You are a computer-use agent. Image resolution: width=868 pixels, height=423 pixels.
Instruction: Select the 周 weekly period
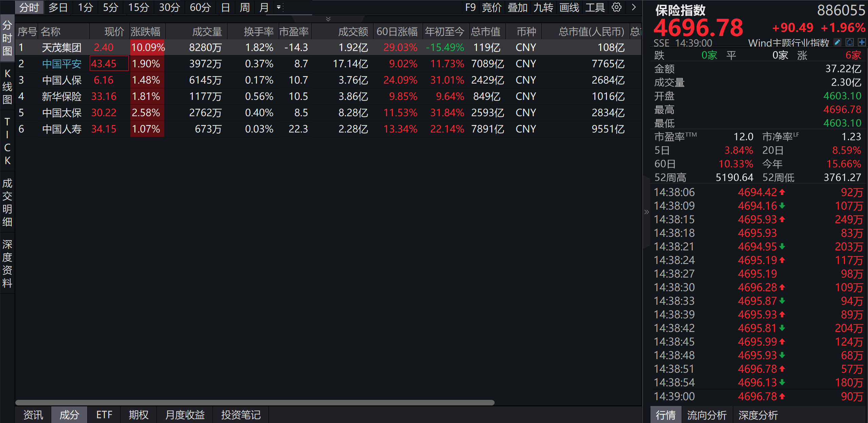click(x=245, y=7)
